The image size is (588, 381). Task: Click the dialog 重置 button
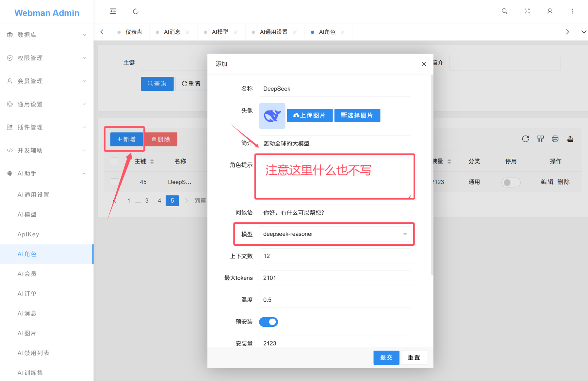click(x=414, y=357)
